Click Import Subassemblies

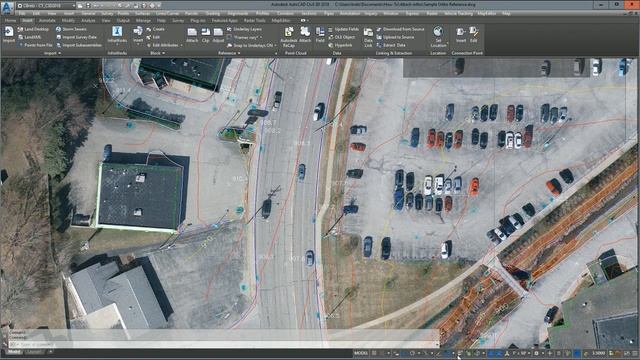click(79, 45)
